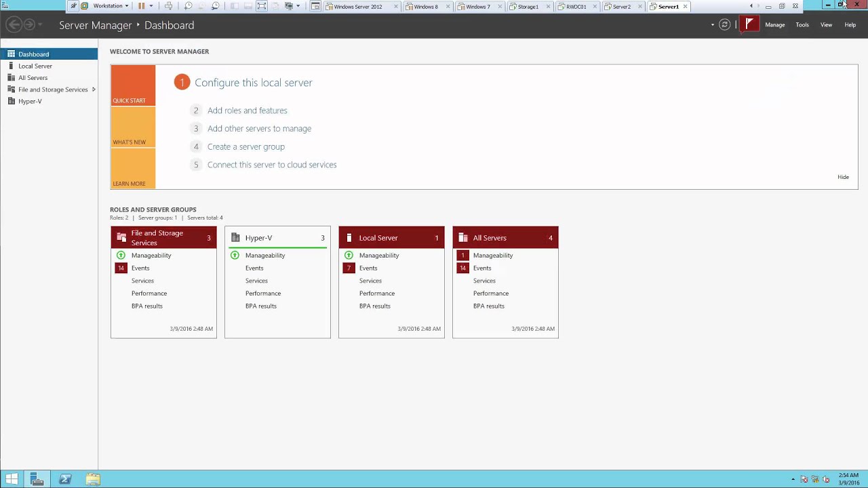Click Performance in the All Servers tile
This screenshot has height=488, width=868.
(491, 293)
